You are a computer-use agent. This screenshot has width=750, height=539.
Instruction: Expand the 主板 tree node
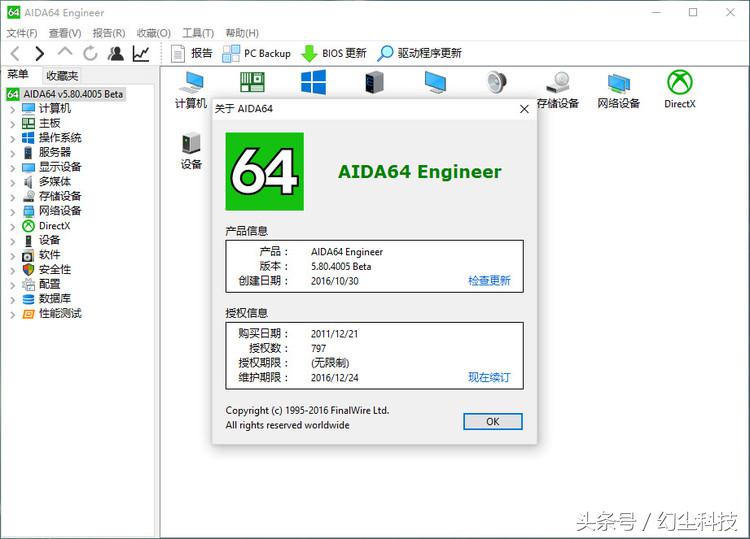(12, 123)
